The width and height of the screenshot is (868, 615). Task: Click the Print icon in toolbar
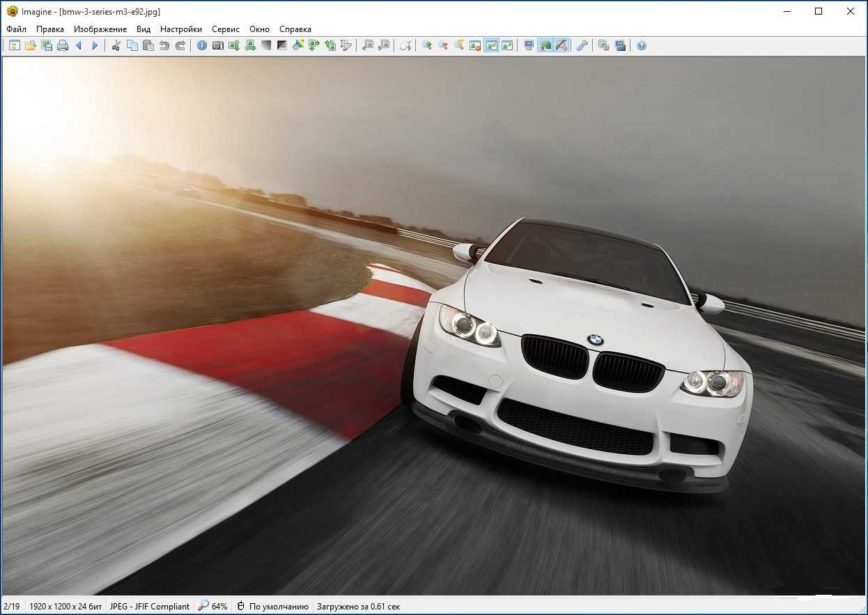click(x=63, y=46)
